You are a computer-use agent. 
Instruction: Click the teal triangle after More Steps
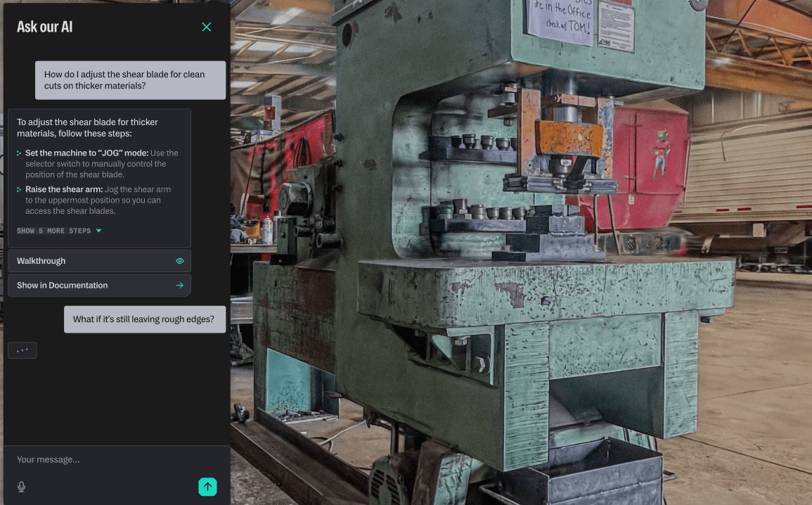tap(98, 231)
